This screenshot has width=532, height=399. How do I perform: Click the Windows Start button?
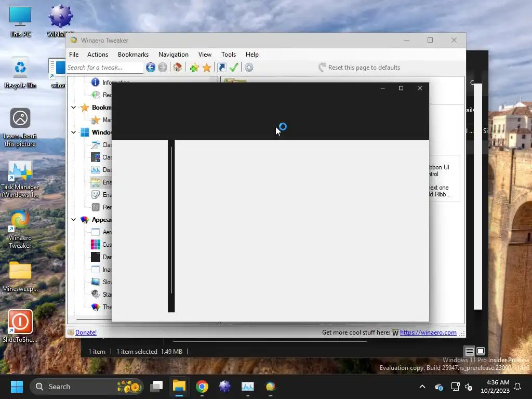pyautogui.click(x=17, y=387)
